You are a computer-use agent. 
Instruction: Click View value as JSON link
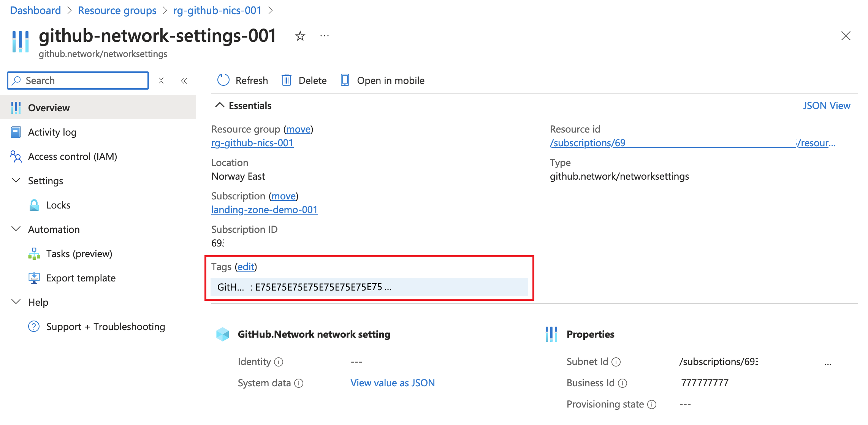click(393, 383)
